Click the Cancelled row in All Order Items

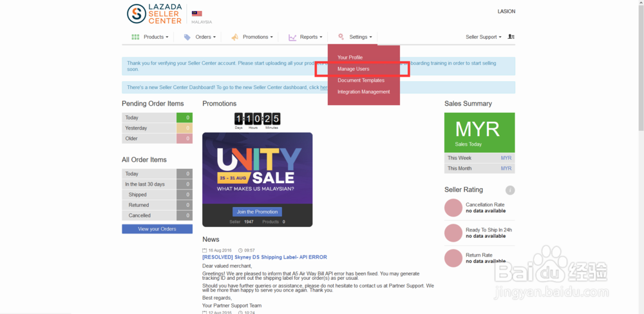(x=157, y=215)
